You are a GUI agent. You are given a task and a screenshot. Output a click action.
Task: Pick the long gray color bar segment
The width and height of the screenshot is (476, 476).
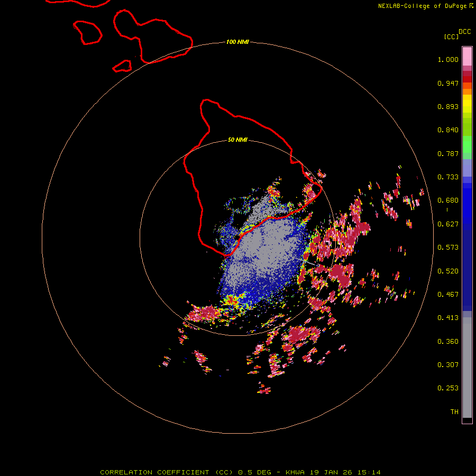[x=467, y=368]
